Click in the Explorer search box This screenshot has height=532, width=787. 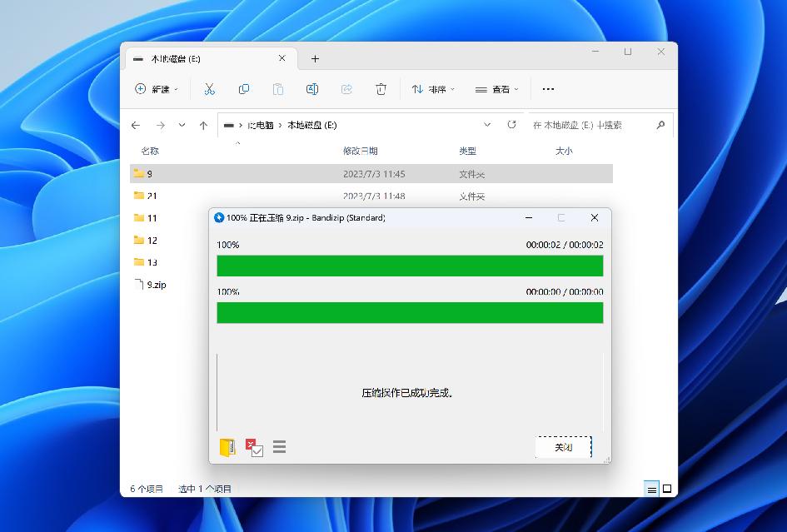click(591, 125)
